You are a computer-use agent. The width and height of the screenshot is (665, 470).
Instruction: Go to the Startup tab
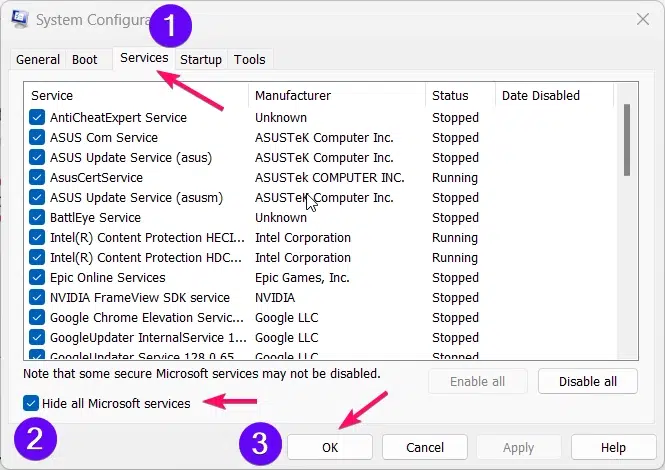pos(201,59)
